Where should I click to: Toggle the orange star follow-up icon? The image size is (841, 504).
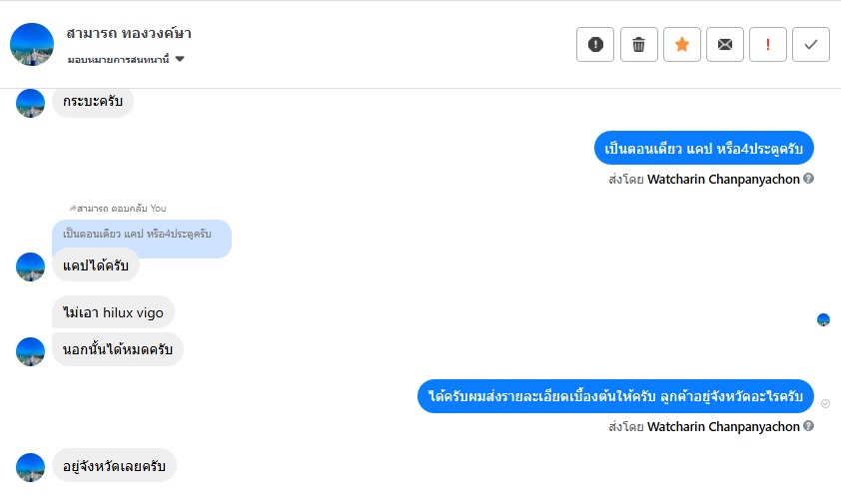tap(682, 44)
